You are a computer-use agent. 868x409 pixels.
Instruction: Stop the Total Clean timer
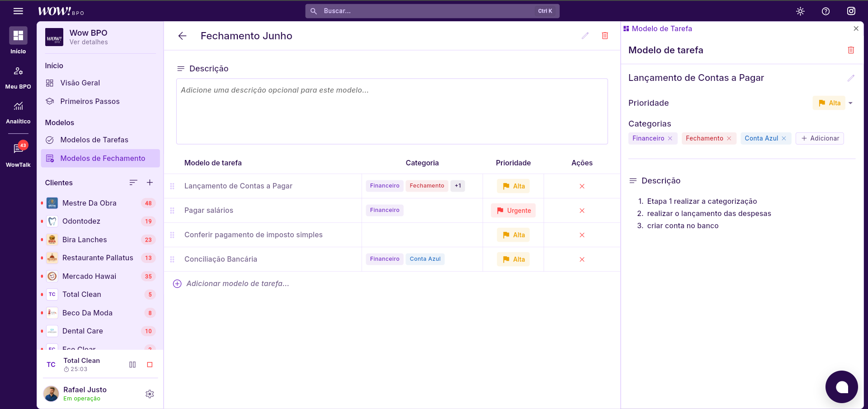pyautogui.click(x=150, y=365)
